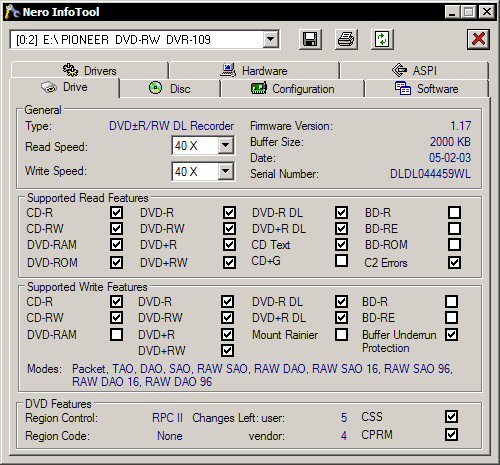Screen dimensions: 500x465
Task: Click the Drivers tab gear icon
Action: 70,70
